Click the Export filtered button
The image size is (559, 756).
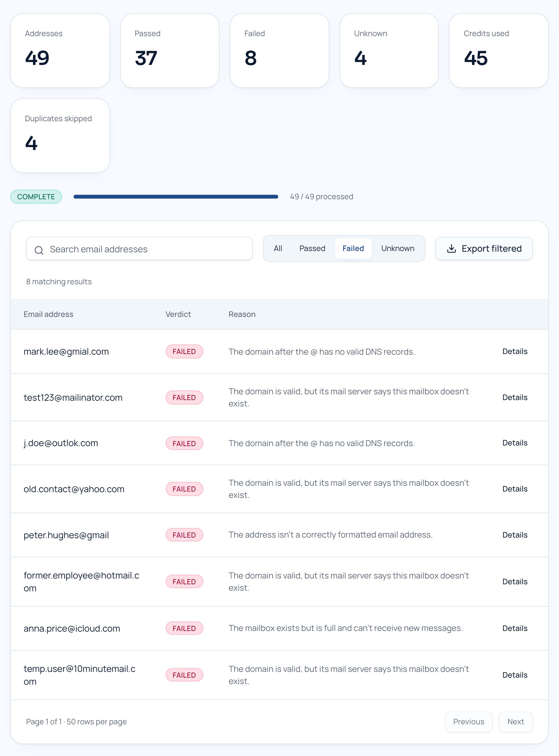click(484, 249)
